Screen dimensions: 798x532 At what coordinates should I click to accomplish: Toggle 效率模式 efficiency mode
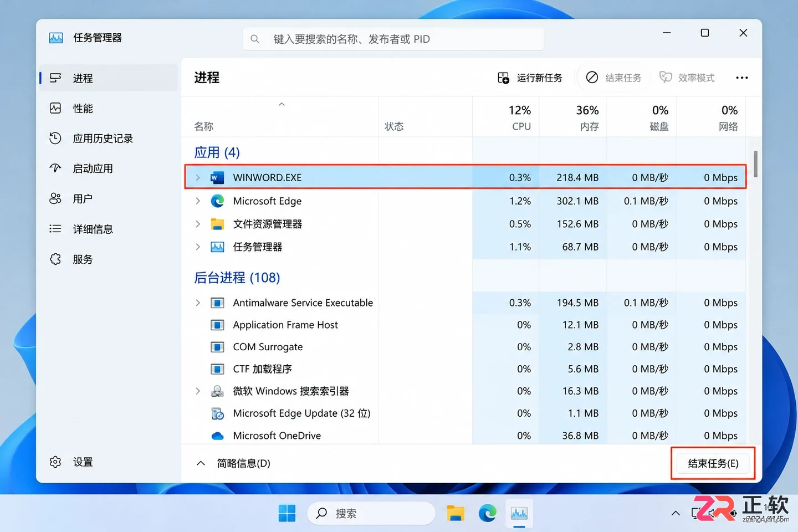pos(687,78)
